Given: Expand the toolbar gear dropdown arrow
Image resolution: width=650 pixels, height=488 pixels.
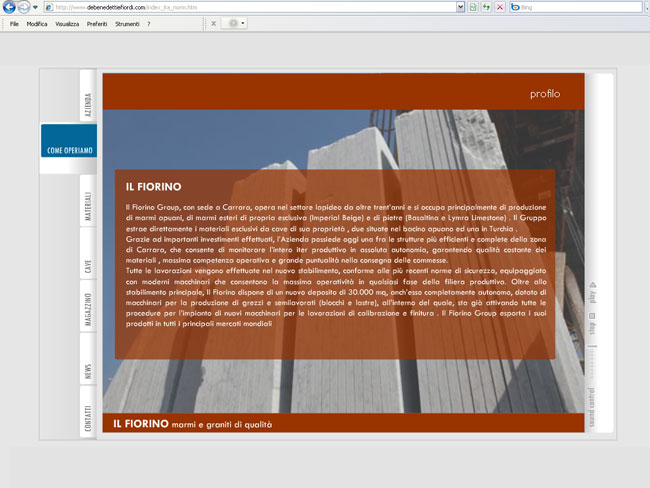Looking at the screenshot, I should [243, 24].
